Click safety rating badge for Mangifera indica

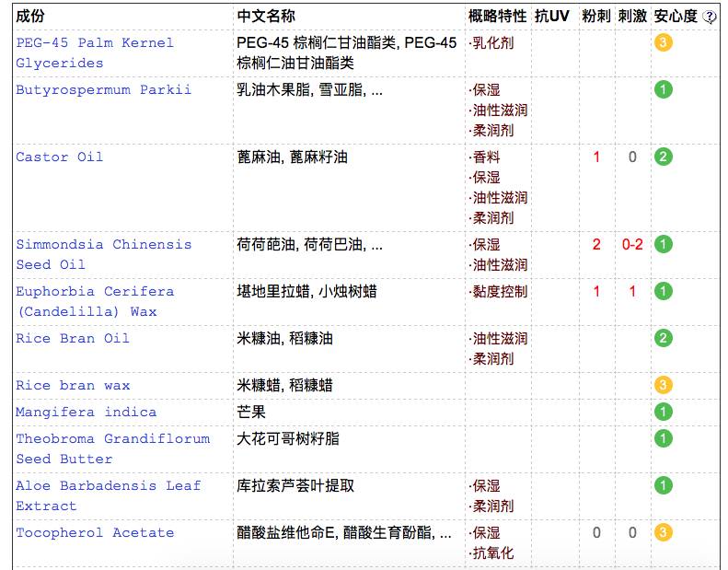(x=664, y=412)
